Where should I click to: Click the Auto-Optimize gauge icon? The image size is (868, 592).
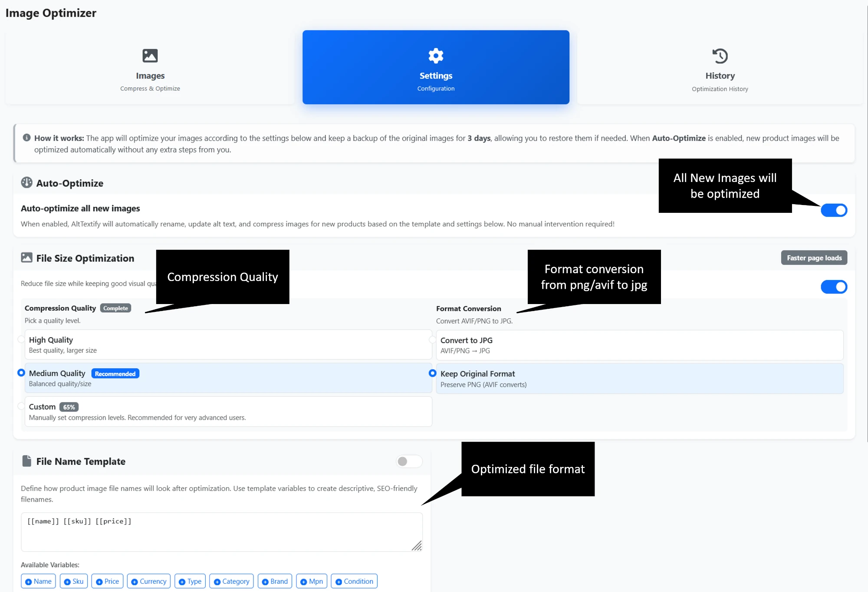click(26, 183)
